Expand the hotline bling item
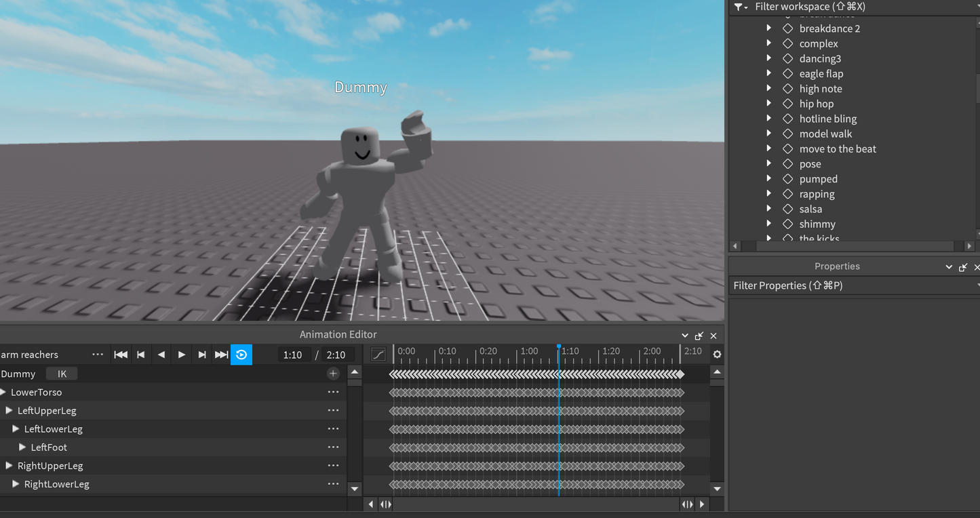980x518 pixels. tap(768, 119)
